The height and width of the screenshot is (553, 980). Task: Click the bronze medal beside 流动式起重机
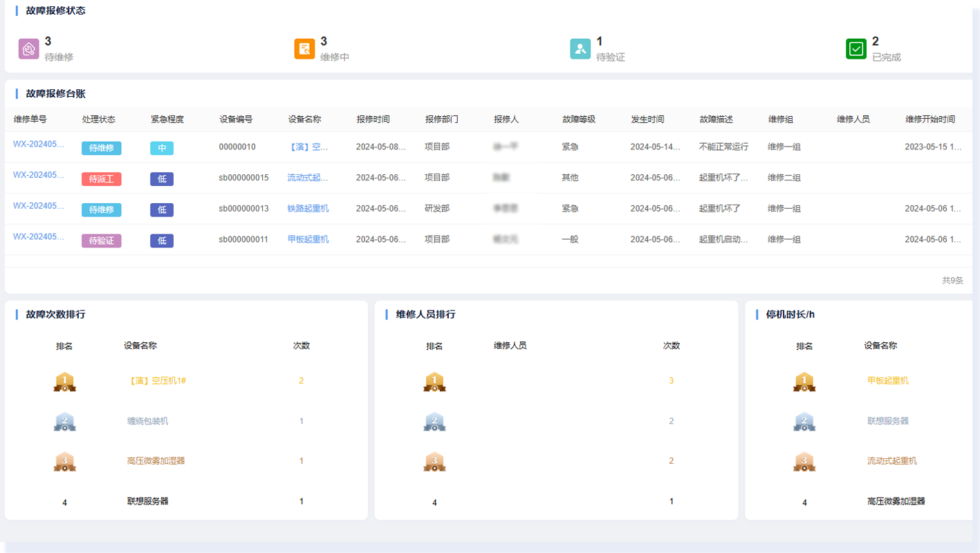click(804, 462)
